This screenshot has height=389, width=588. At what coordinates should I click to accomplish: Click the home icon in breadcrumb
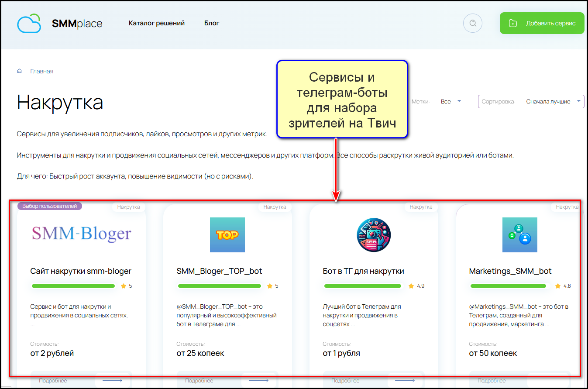[x=19, y=71]
